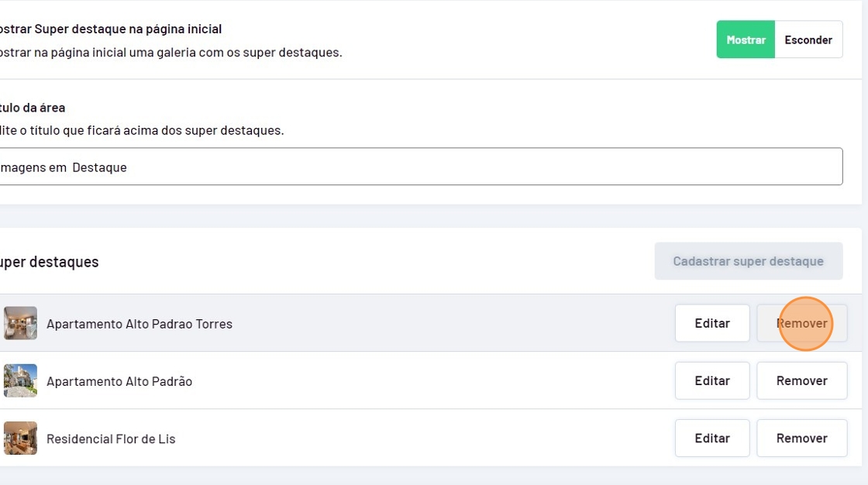
Task: Edit Apartamento Alto Padrao Torres entry
Action: pos(711,323)
